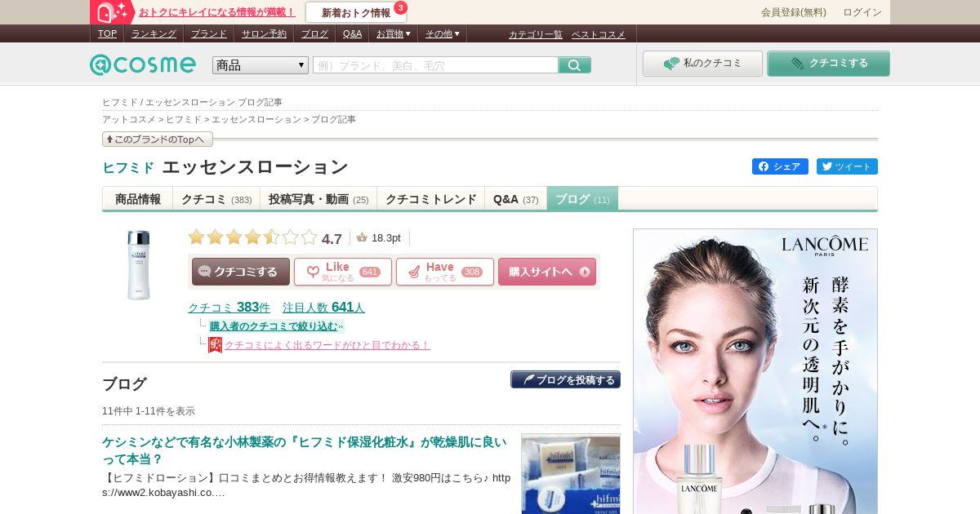
Task: Switch to 投稿写真・動画 tab
Action: (x=318, y=199)
